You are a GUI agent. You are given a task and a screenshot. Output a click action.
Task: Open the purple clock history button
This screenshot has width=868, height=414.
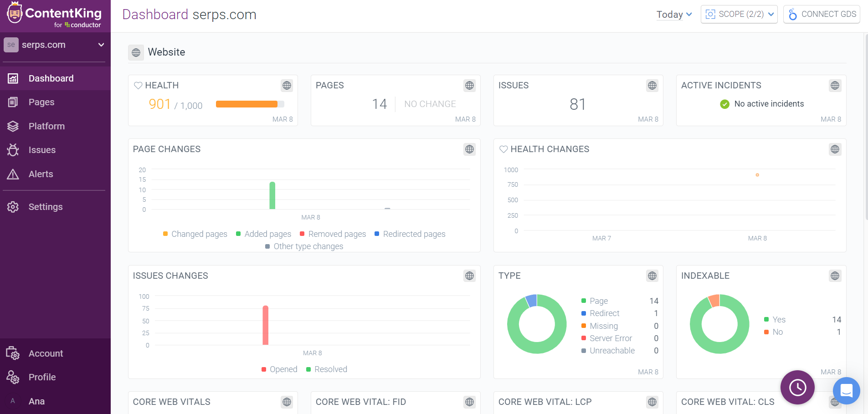[797, 388]
